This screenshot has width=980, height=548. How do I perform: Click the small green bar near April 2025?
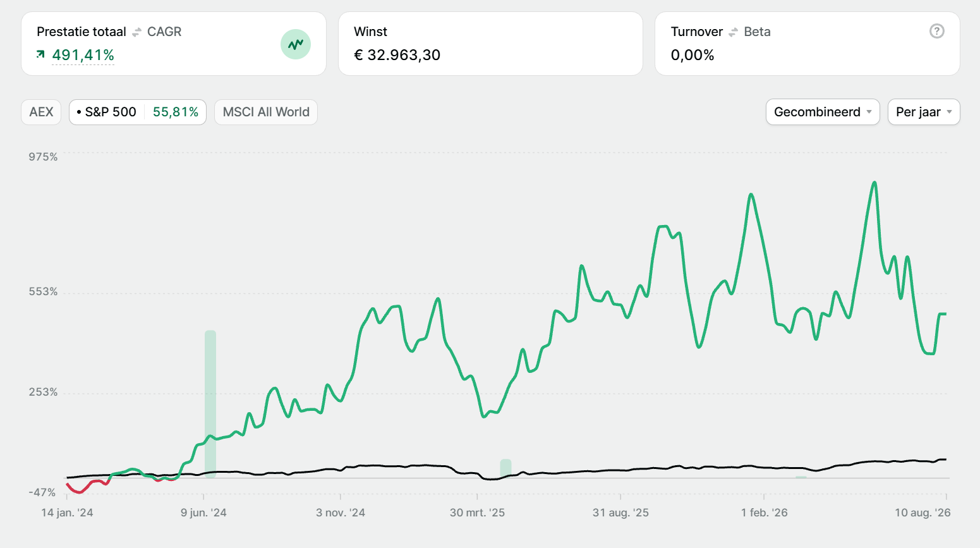pos(505,468)
